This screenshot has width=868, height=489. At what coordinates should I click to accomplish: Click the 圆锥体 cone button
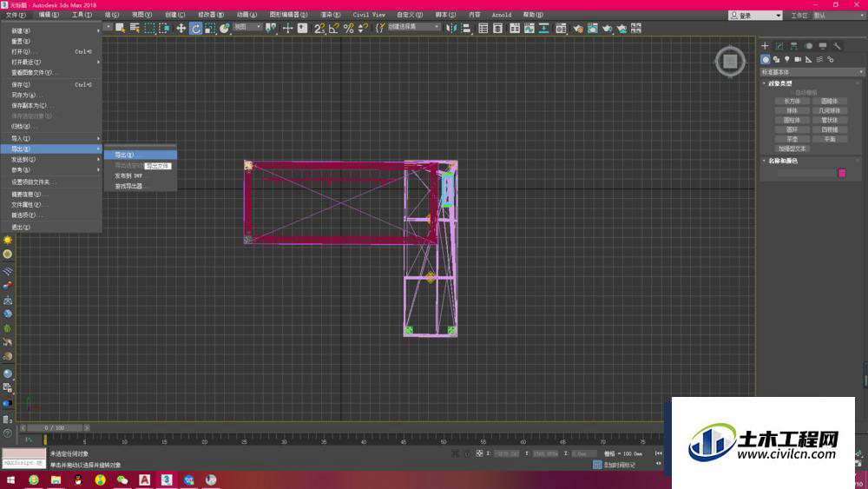[x=829, y=102]
